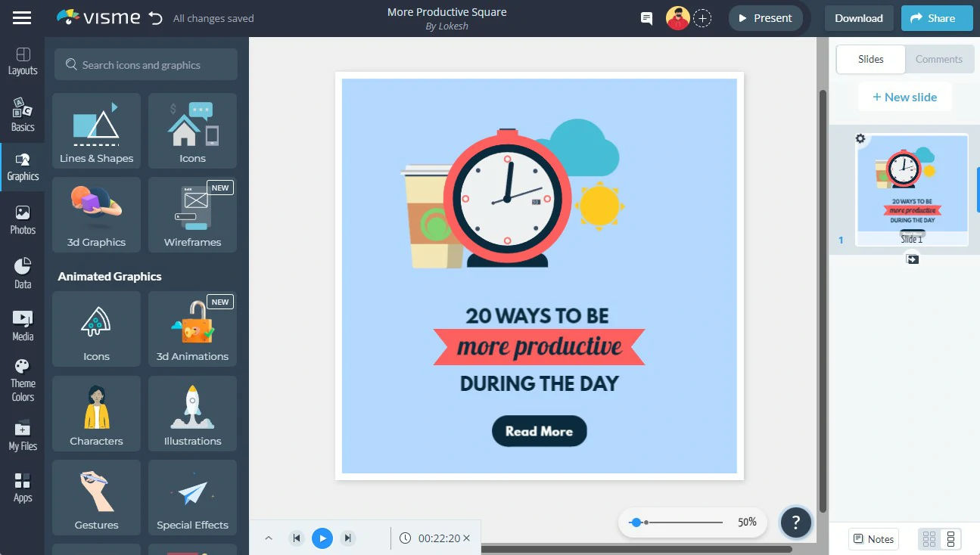Open the Media sidebar panel
The width and height of the screenshot is (980, 555).
(23, 326)
